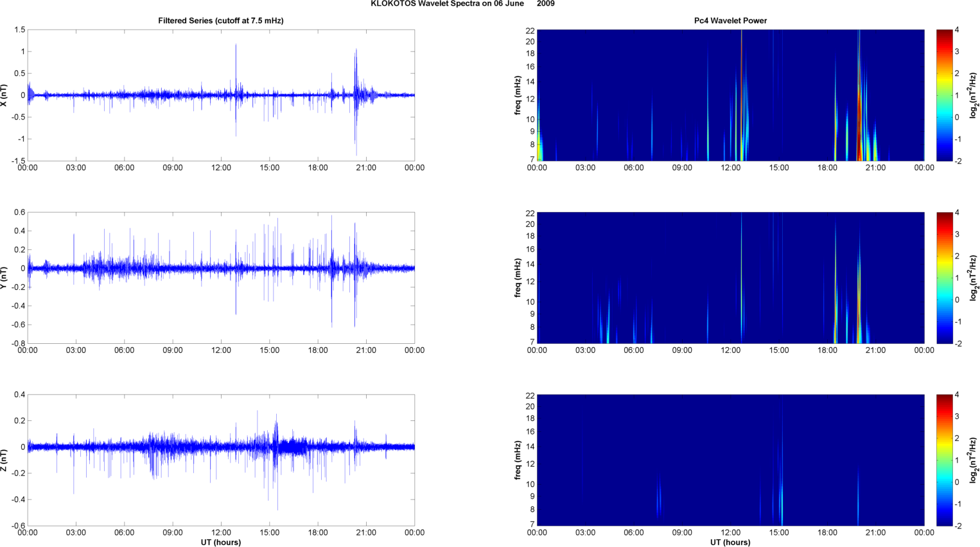This screenshot has height=547, width=980.
Task: Click the log2(nT²/Hz) label of the Z-component colorbar
Action: 974,460
